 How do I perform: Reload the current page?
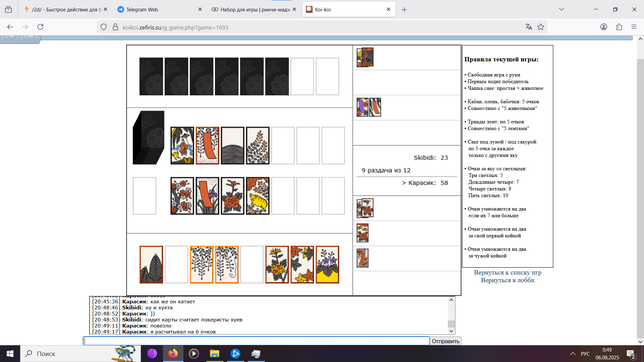(x=40, y=27)
